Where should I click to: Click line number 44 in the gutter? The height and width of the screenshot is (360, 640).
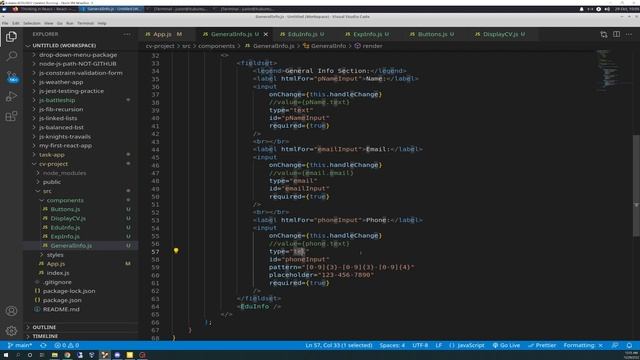point(155,149)
